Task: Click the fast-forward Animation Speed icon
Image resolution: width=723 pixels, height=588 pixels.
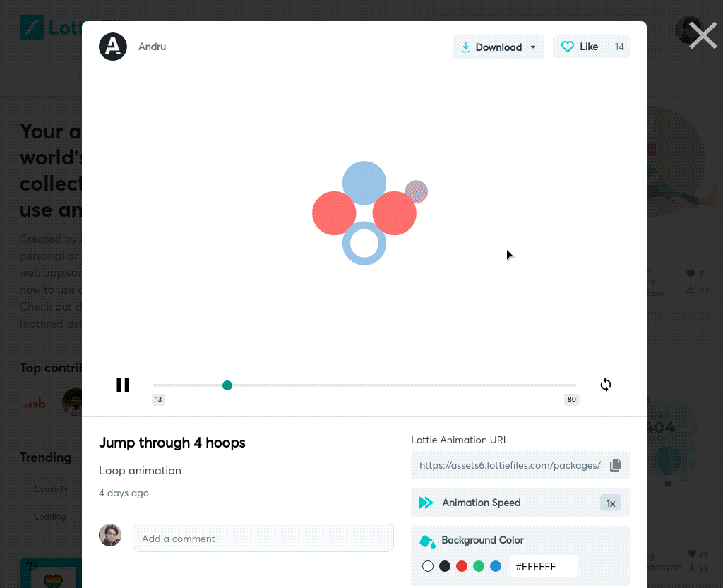Action: click(x=426, y=502)
